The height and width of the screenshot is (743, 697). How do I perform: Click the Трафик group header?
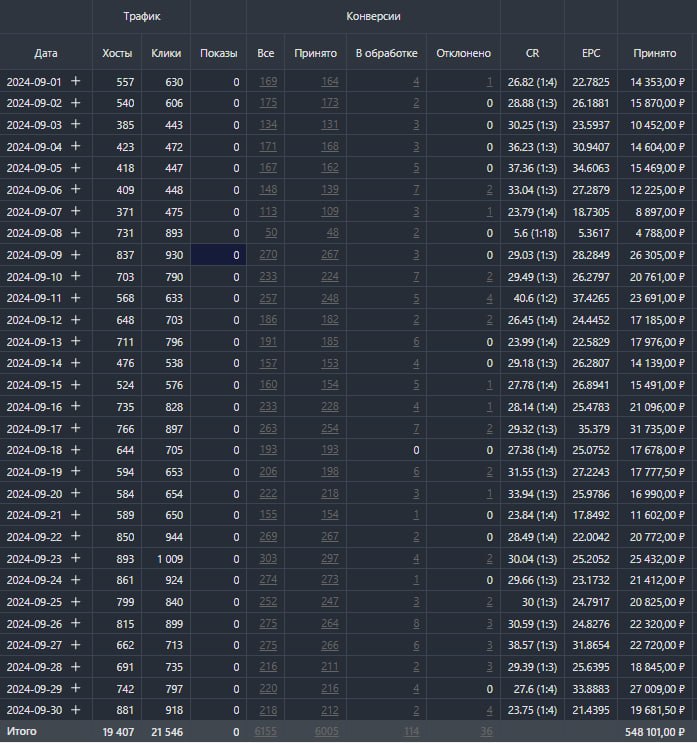(x=142, y=16)
